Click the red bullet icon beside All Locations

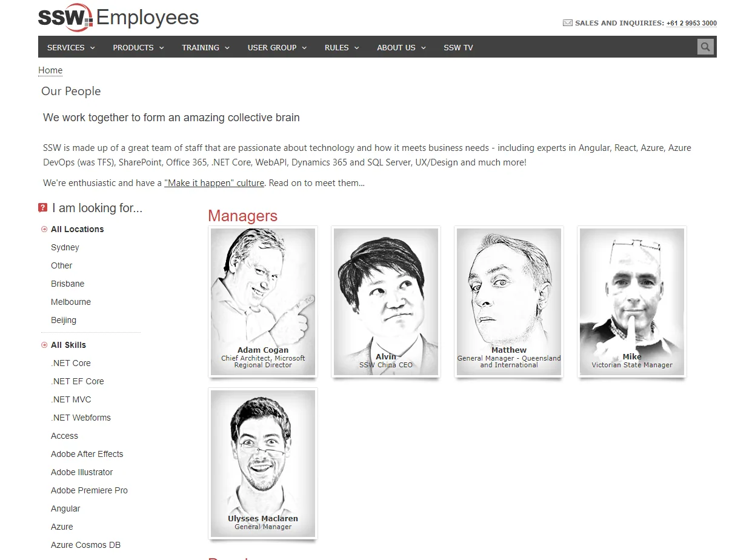point(44,229)
